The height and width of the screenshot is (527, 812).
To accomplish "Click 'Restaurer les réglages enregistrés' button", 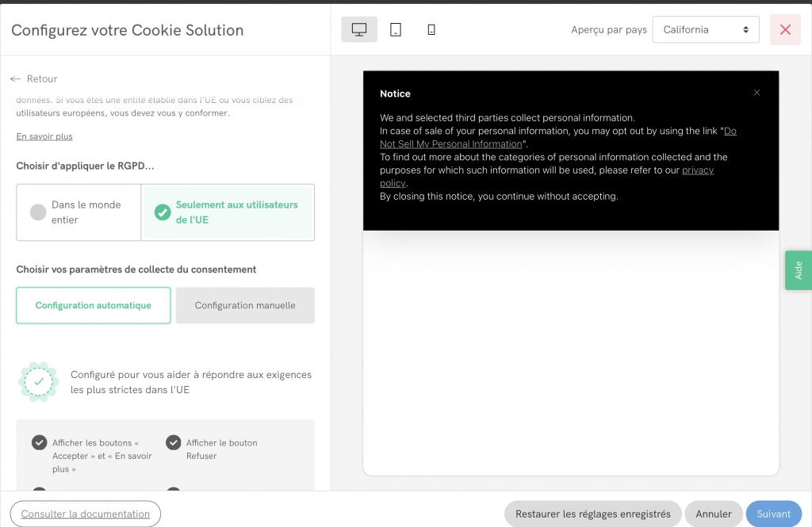I will [x=592, y=514].
